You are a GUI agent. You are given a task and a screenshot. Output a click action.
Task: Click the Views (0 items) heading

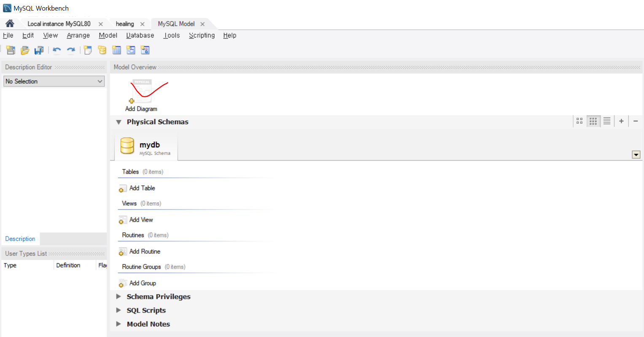[142, 204]
